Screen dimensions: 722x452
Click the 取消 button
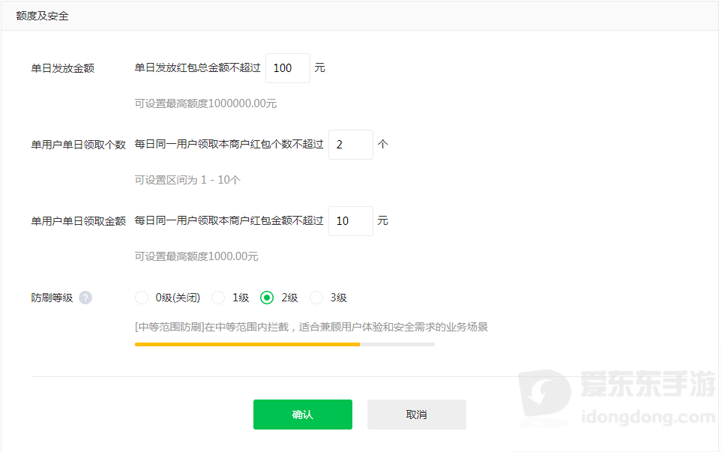(417, 414)
